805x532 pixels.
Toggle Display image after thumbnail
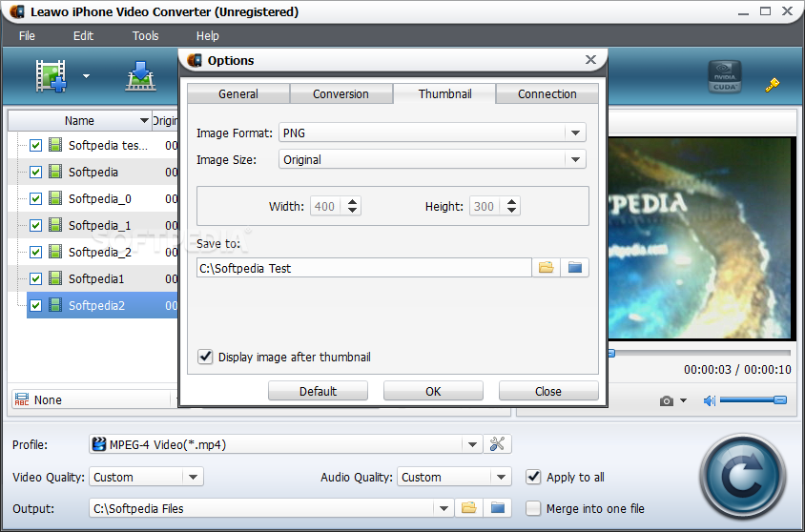[205, 357]
